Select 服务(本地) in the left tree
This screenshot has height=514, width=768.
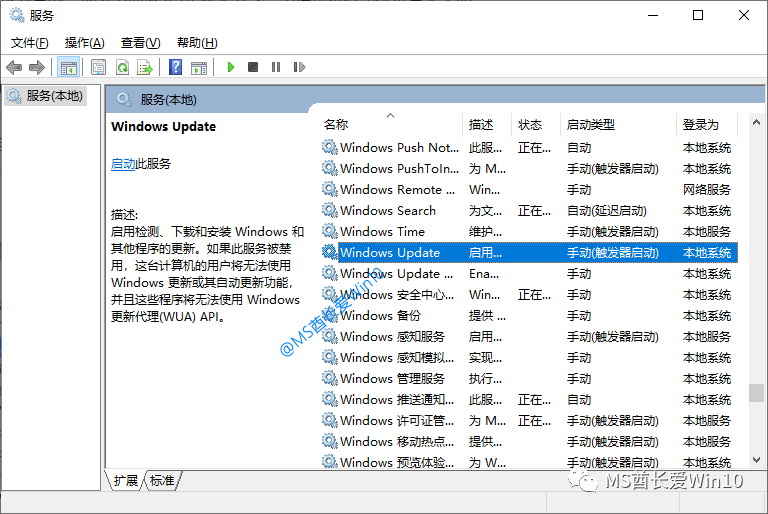pyautogui.click(x=46, y=96)
